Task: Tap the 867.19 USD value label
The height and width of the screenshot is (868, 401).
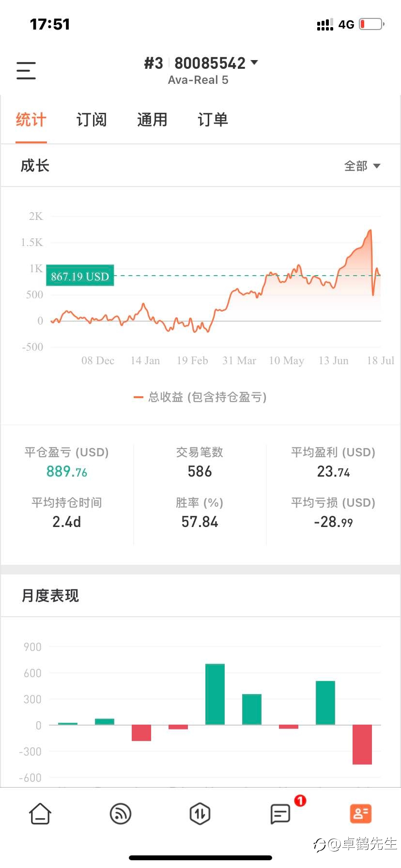Action: [x=80, y=276]
